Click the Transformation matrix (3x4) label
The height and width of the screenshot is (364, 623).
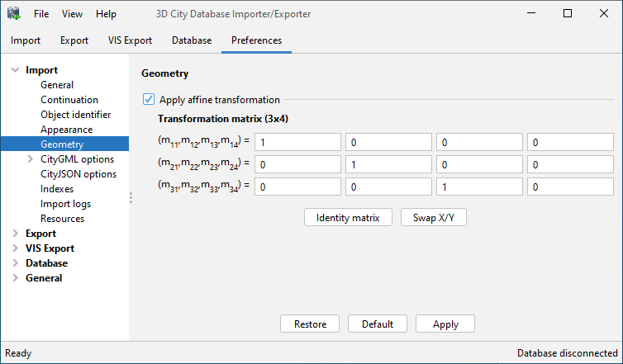(223, 119)
